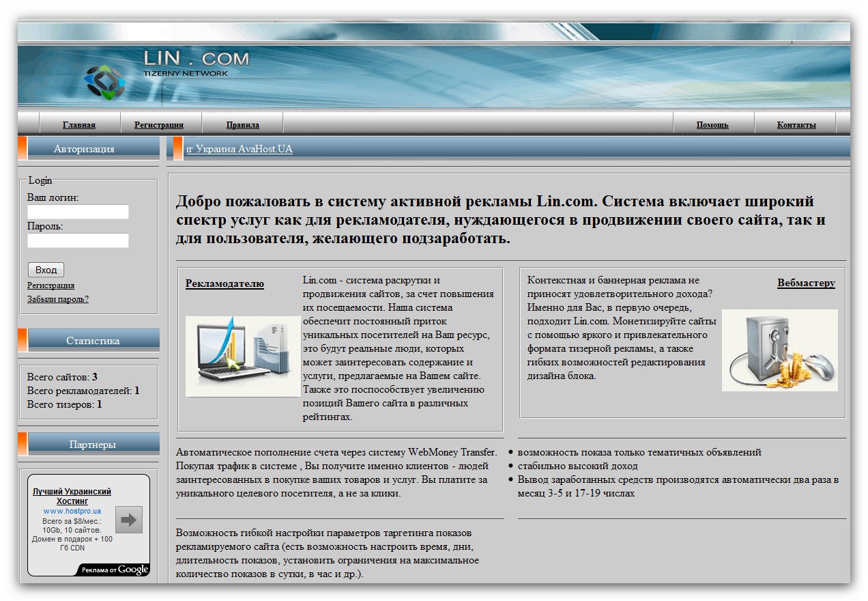Image resolution: width=868 pixels, height=601 pixels.
Task: Open the Помощь menu item
Action: [x=712, y=125]
